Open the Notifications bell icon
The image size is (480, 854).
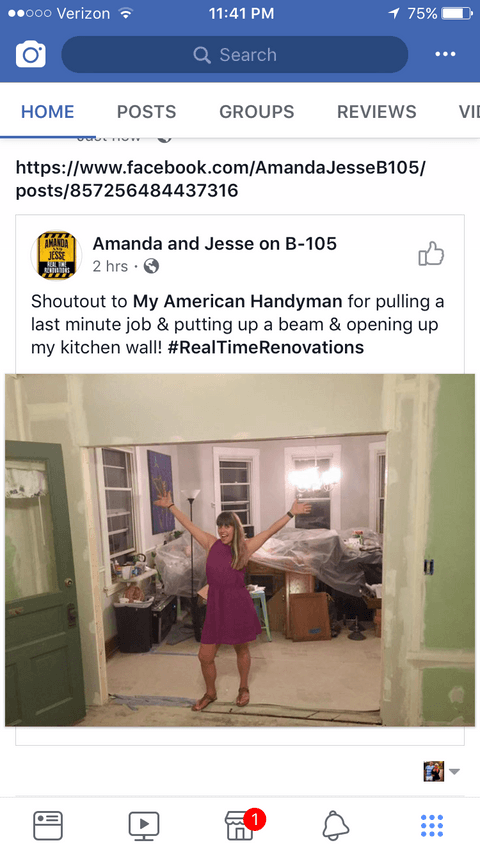pos(336,825)
